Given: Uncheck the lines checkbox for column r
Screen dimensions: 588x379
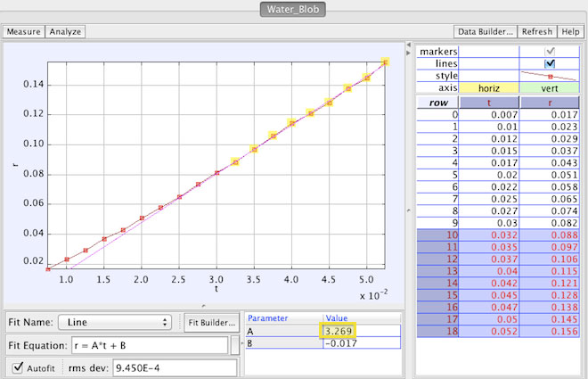Looking at the screenshot, I should click(550, 64).
